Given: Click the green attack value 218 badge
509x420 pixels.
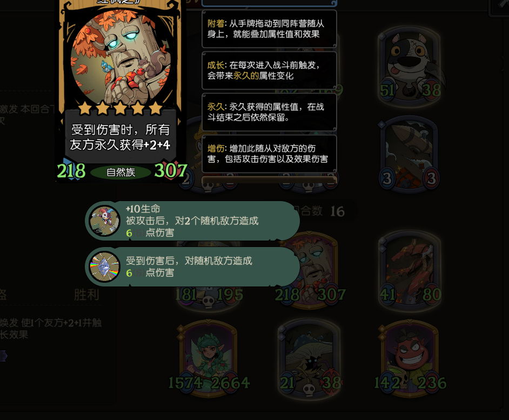Looking at the screenshot, I should [x=71, y=170].
